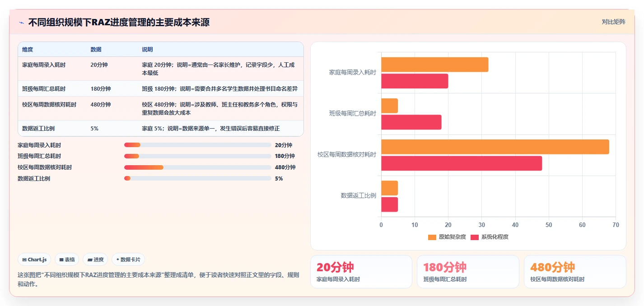Click the red bar for 数据返工比例 in chart
Image resolution: width=644 pixels, height=306 pixels.
389,204
